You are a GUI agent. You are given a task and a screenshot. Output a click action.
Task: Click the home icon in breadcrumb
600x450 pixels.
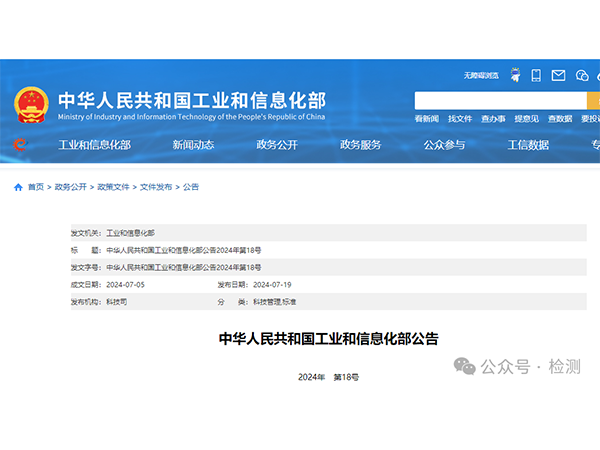point(18,187)
